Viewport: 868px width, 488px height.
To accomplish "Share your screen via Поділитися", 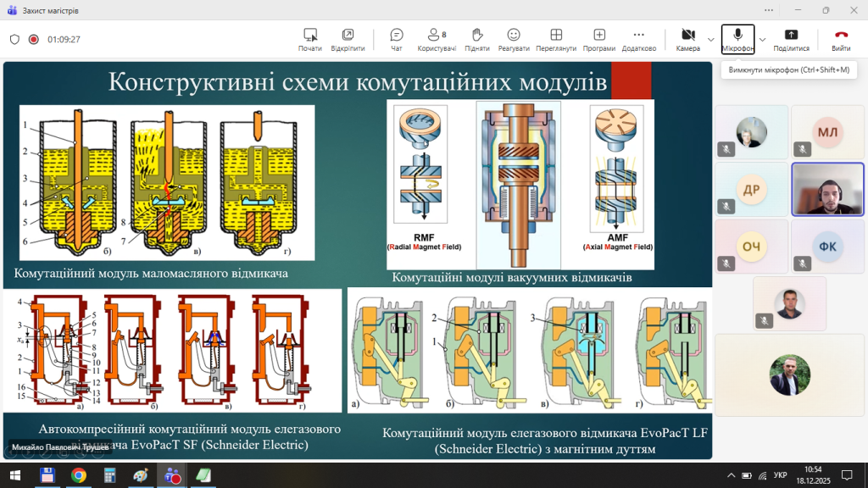I will click(x=791, y=39).
